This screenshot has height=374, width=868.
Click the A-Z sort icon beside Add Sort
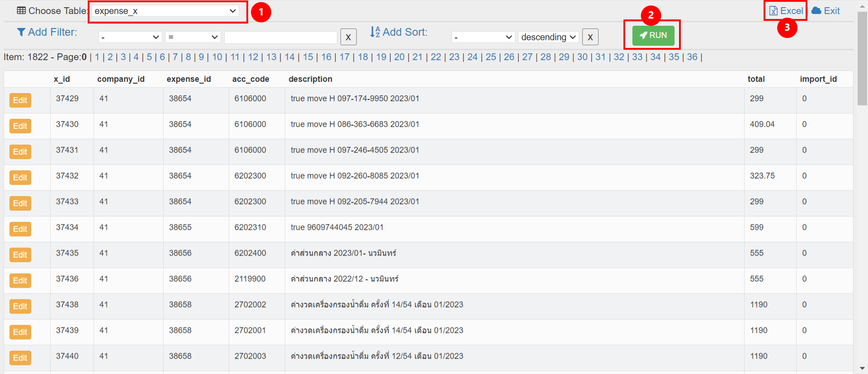point(375,32)
